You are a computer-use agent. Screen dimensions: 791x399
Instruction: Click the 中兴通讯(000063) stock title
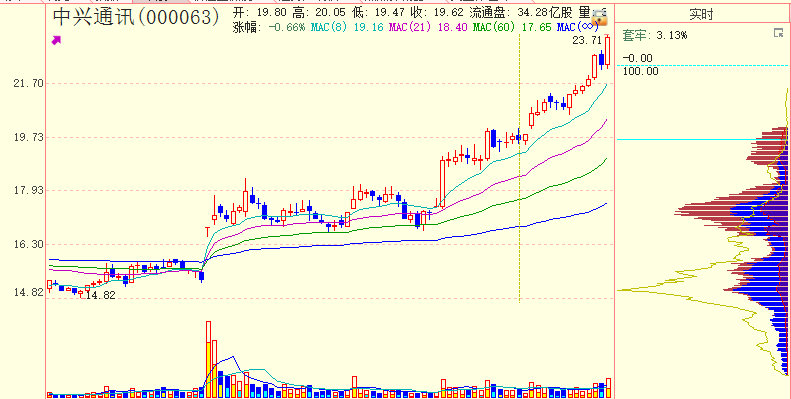pos(136,17)
